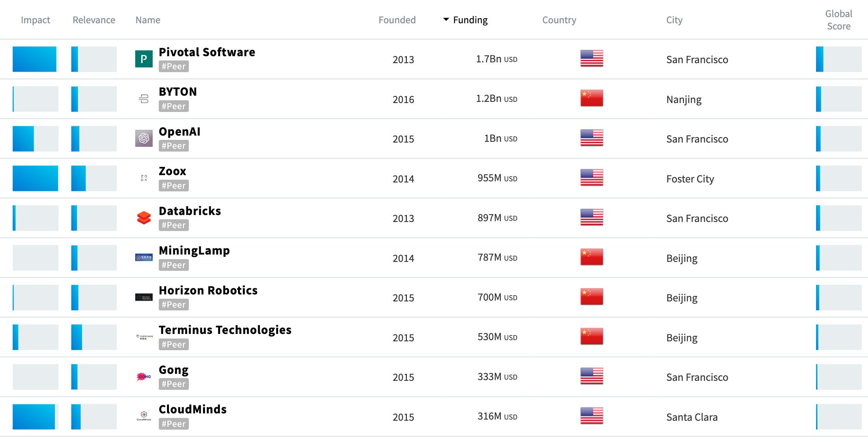Viewport: 868px width, 437px height.
Task: Click the Pivotal Software logo icon
Action: 143,59
